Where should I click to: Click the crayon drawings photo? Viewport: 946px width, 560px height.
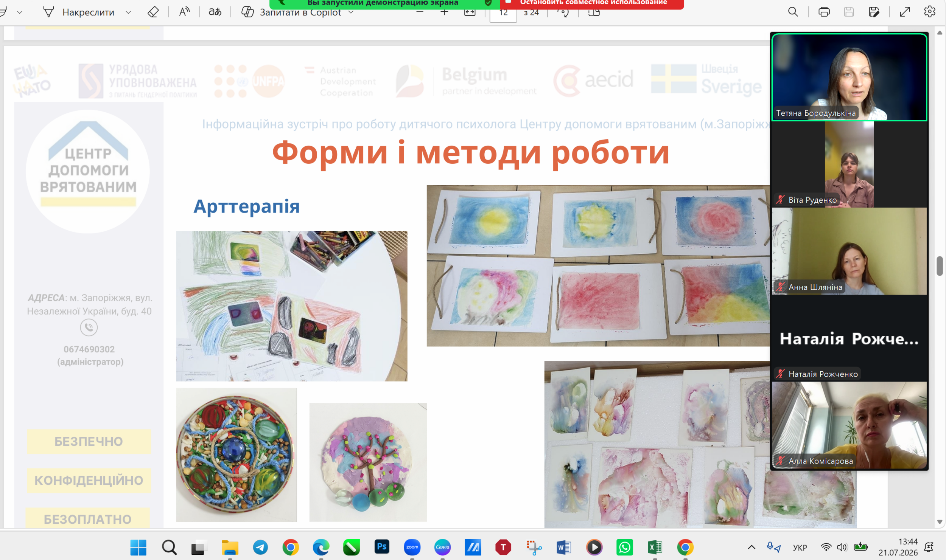click(x=292, y=306)
